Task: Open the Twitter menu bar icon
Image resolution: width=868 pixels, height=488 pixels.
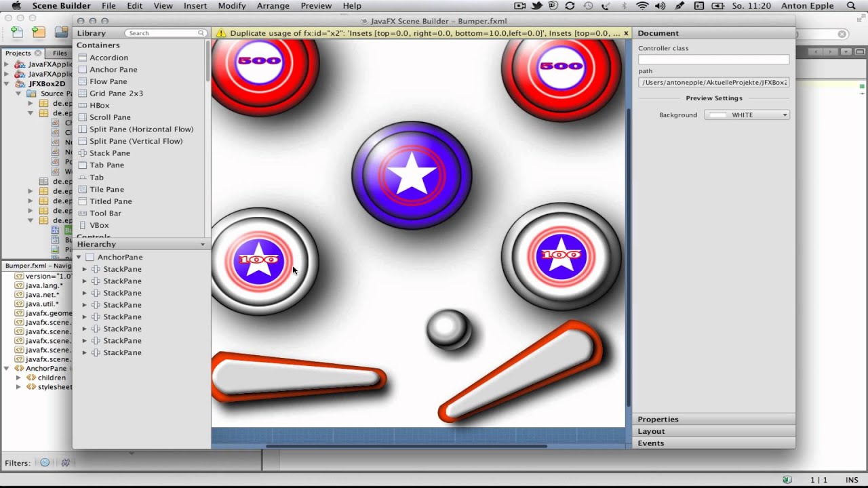Action: [x=537, y=6]
